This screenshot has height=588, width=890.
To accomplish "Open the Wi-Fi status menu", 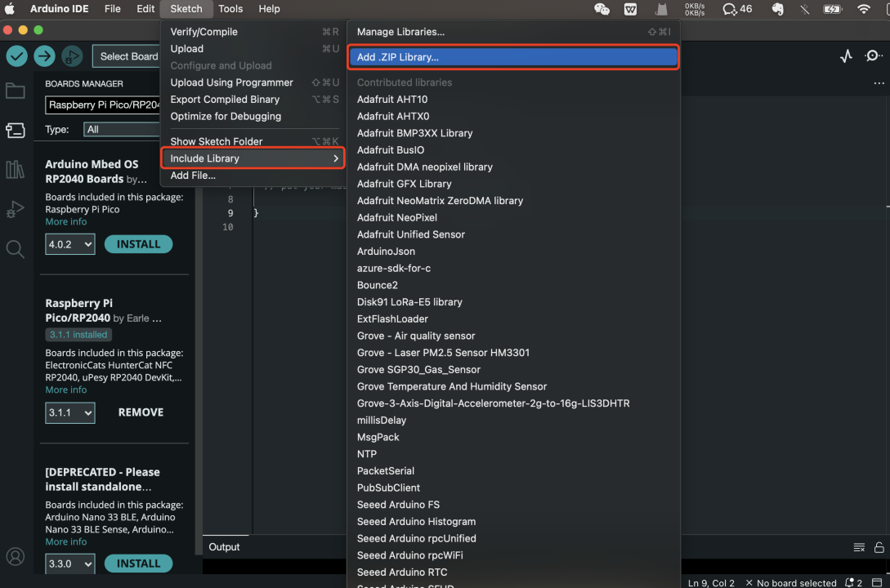I will click(x=863, y=8).
